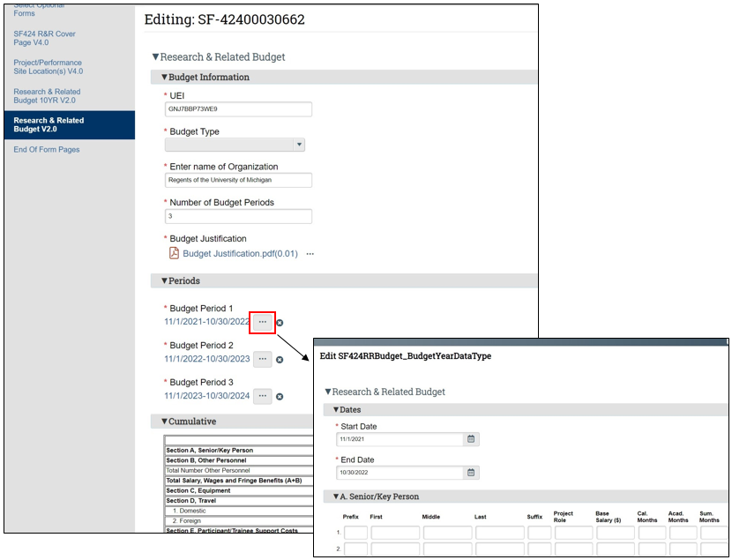732x560 pixels.
Task: Click the 'Total Number Other Personnel' row
Action: 239,470
